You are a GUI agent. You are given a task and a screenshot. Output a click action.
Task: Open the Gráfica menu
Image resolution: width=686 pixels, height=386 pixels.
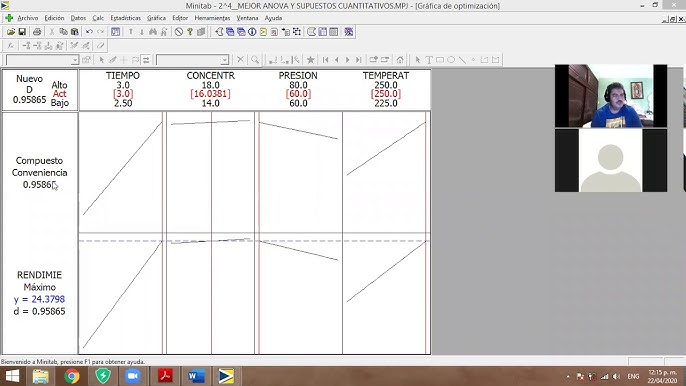pyautogui.click(x=156, y=18)
